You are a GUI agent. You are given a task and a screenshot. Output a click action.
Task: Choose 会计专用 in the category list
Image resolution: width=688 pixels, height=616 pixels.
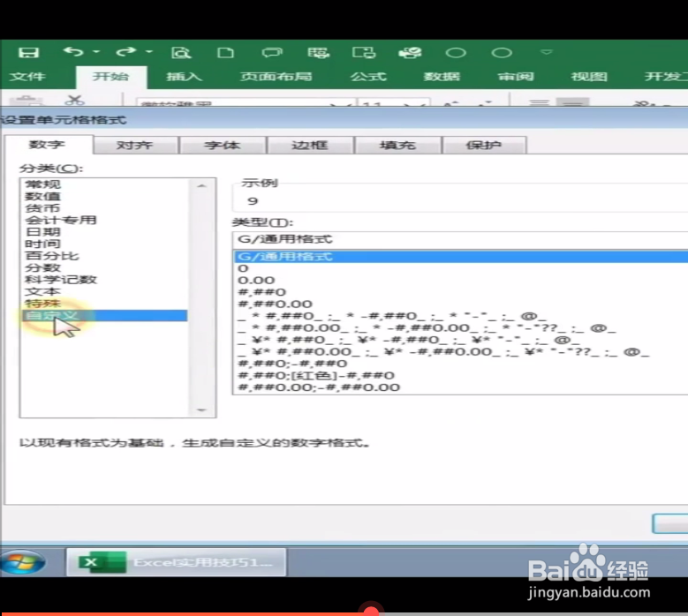click(61, 220)
